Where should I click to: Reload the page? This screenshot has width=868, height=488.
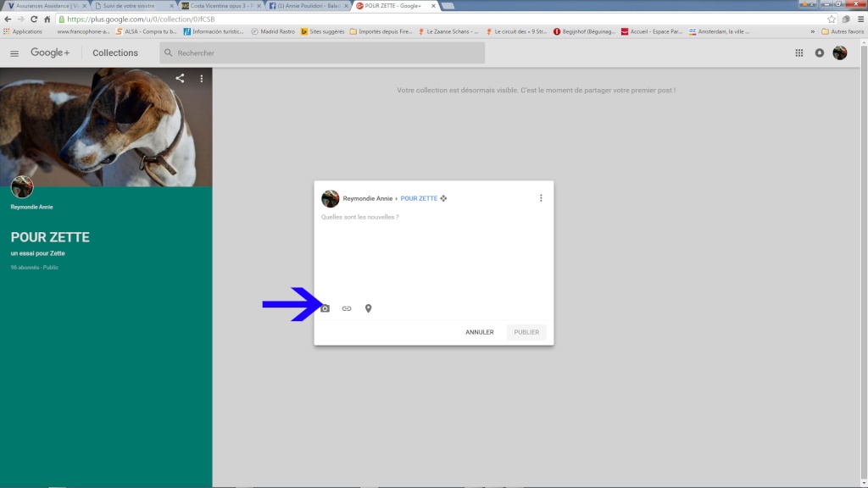pyautogui.click(x=34, y=19)
